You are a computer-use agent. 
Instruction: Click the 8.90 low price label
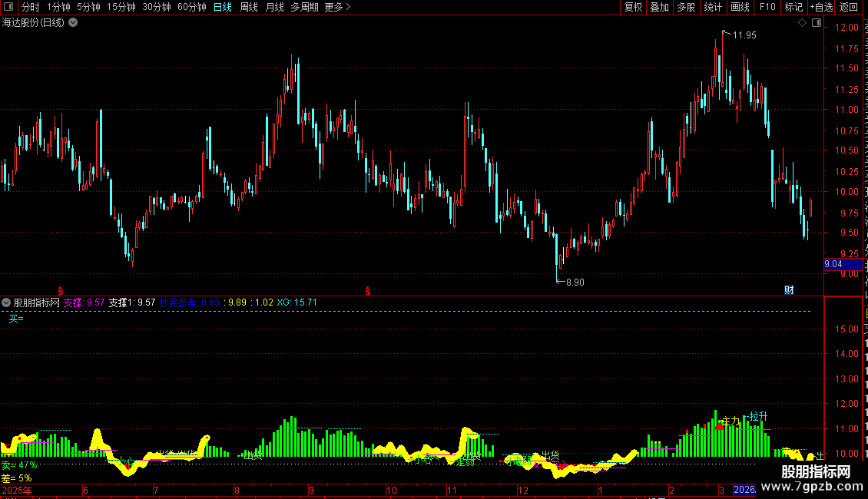575,283
